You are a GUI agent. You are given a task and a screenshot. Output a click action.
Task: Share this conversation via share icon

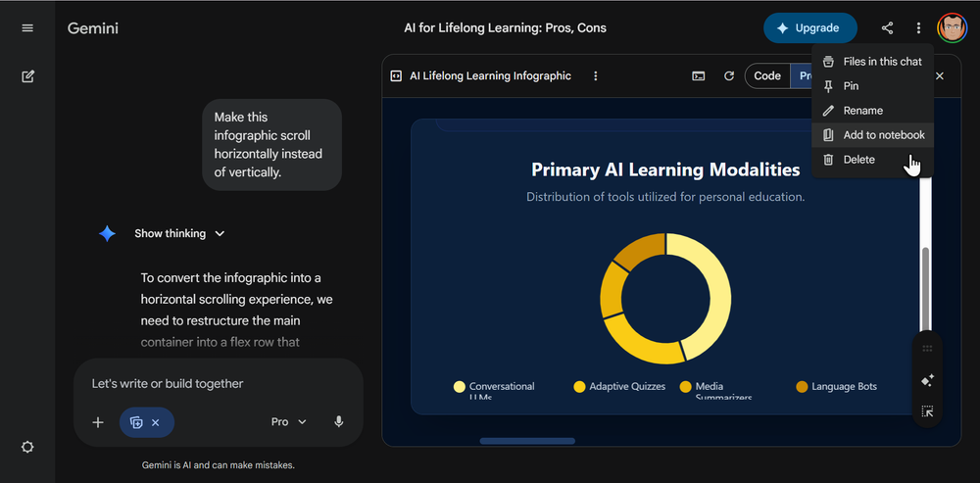(x=887, y=28)
